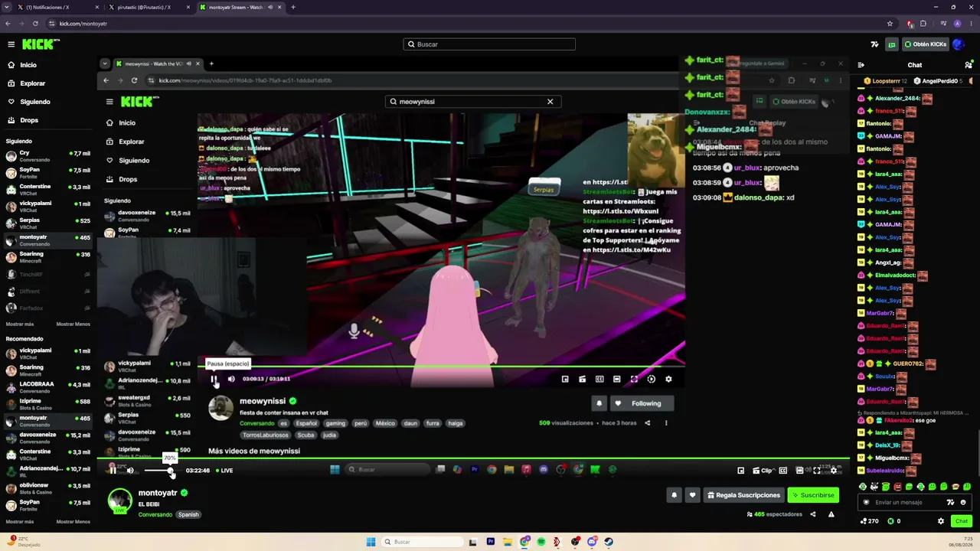Show the chat user list icon
Image resolution: width=980 pixels, height=551 pixels.
pyautogui.click(x=969, y=65)
